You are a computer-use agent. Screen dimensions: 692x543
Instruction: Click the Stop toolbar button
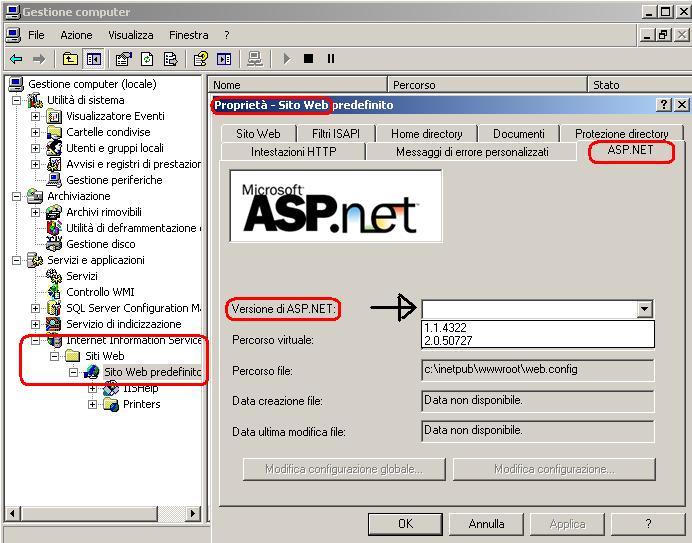[x=308, y=58]
